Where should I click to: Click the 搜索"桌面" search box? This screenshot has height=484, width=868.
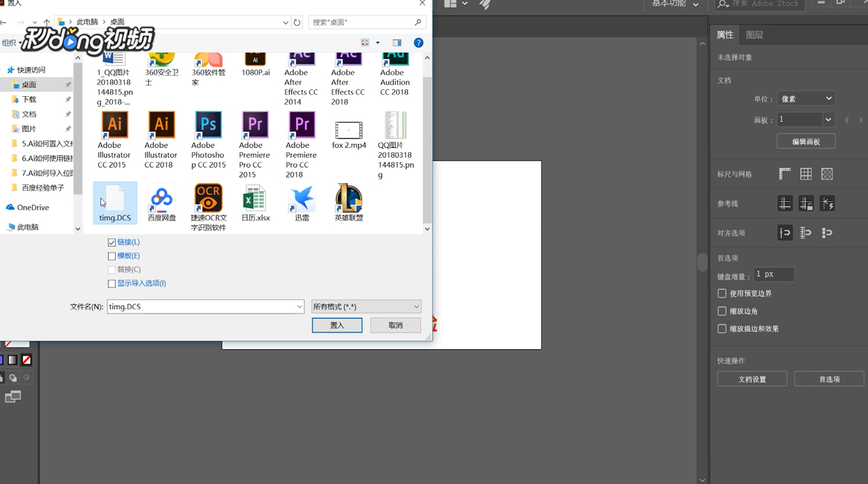pos(366,22)
